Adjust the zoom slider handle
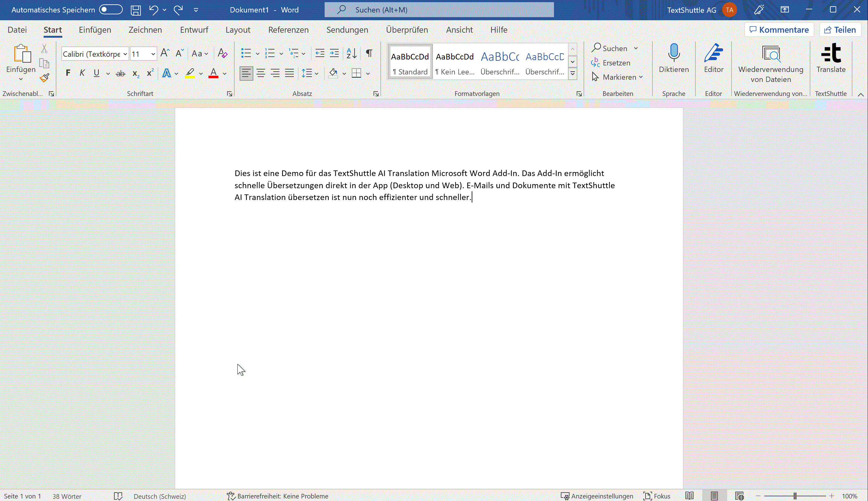This screenshot has height=501, width=868. pyautogui.click(x=795, y=496)
